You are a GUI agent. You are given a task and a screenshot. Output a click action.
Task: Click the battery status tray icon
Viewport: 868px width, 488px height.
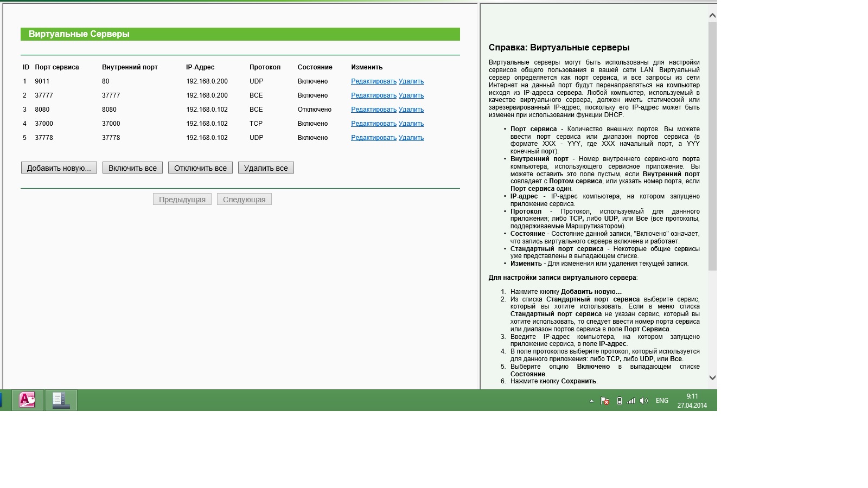click(x=619, y=401)
